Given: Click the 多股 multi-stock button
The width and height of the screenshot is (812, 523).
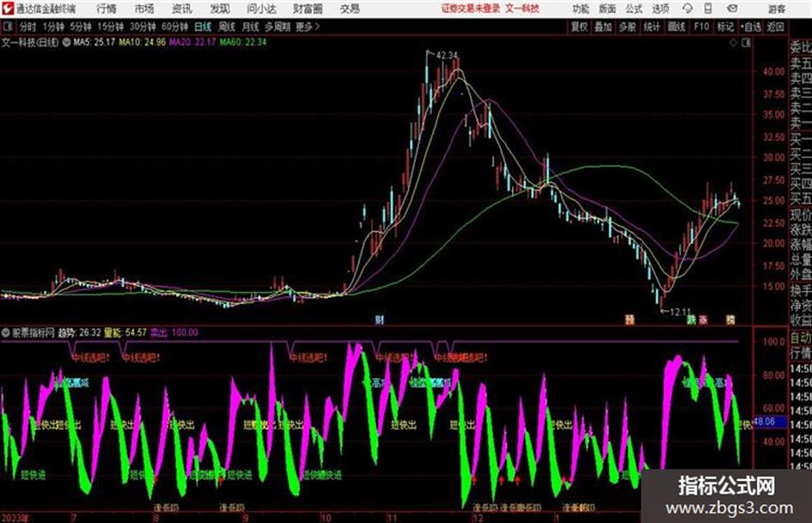Looking at the screenshot, I should (x=627, y=27).
